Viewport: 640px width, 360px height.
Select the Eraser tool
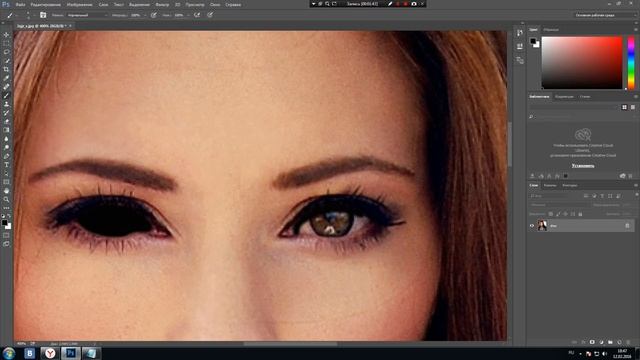tap(6, 121)
